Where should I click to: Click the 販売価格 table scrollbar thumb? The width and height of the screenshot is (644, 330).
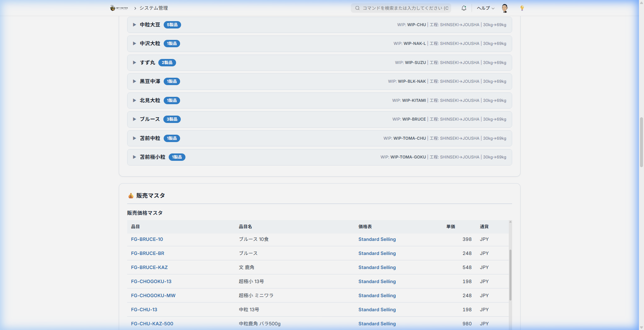(510, 275)
